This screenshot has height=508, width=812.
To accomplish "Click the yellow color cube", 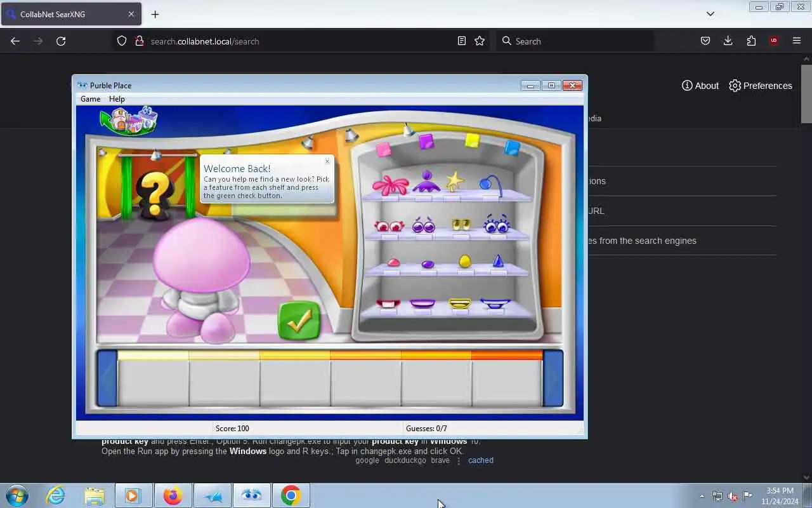I will tap(472, 140).
